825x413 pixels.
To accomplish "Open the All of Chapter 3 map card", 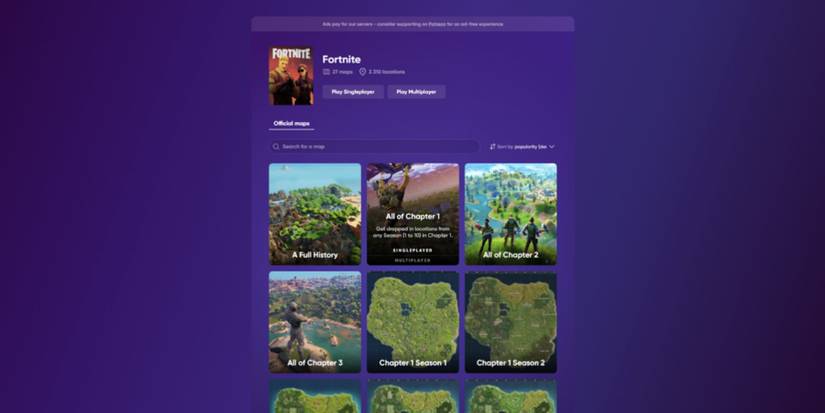I will pos(315,322).
